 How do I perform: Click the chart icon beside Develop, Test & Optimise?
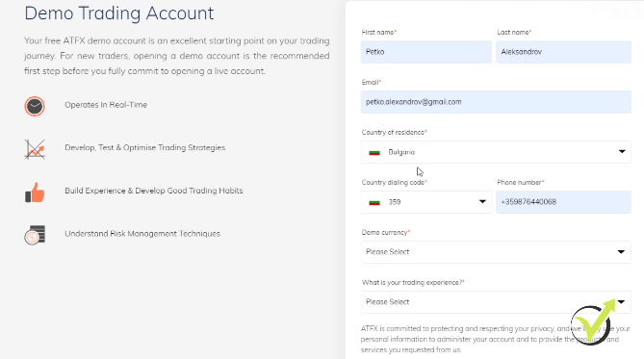pos(35,148)
